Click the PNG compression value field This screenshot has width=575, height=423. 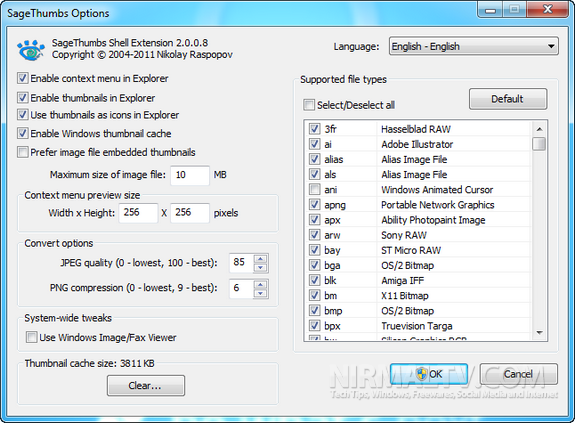point(242,288)
